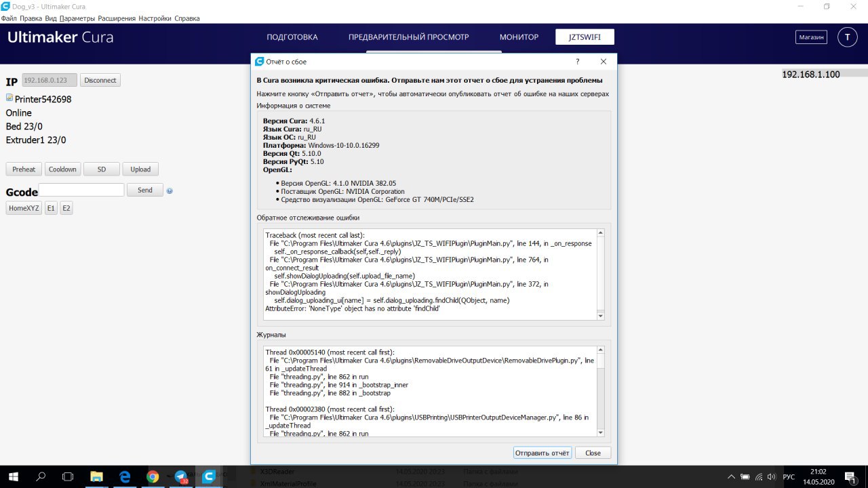The width and height of the screenshot is (868, 488).
Task: Click the blue help icon next to Send
Action: click(x=170, y=191)
